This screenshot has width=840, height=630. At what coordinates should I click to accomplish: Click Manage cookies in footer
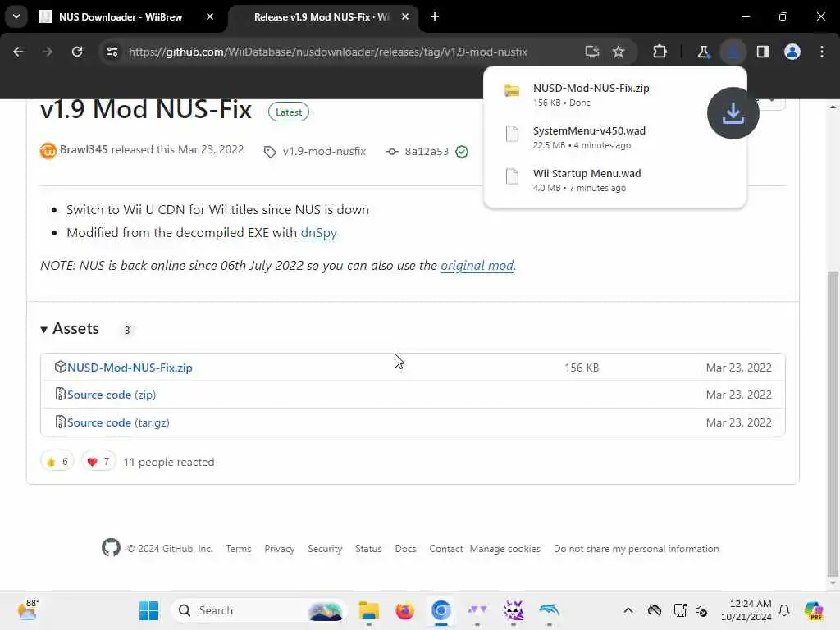[504, 549]
